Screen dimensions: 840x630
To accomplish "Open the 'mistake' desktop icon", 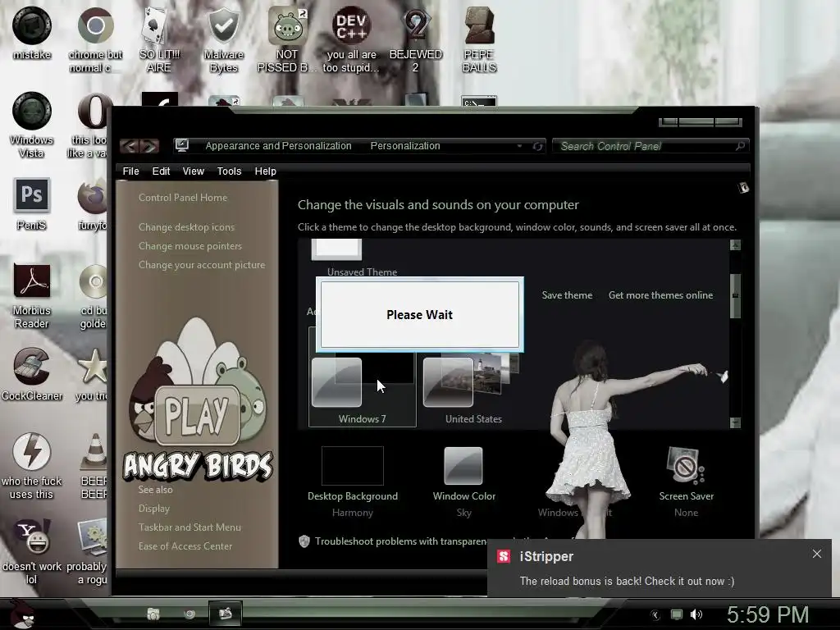I will (32, 33).
